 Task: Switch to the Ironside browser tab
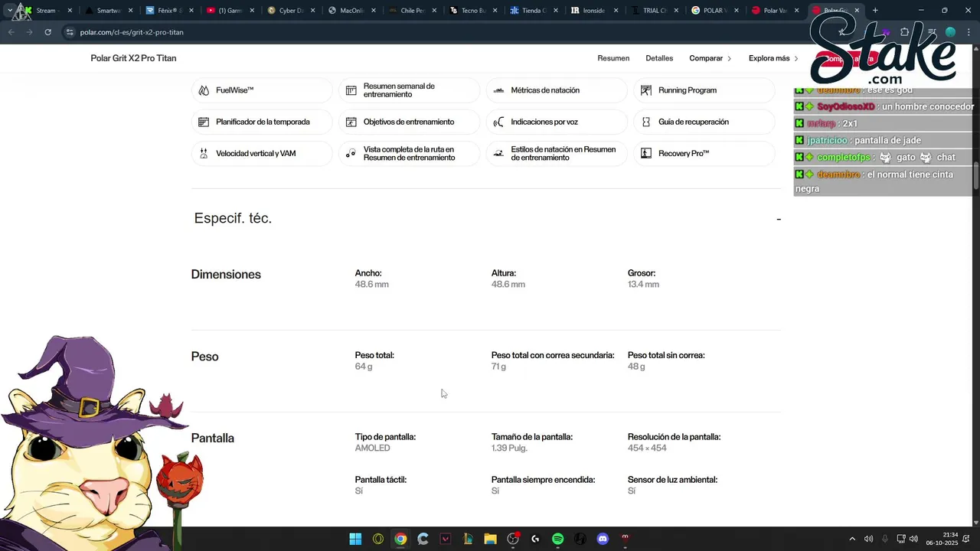594,11
